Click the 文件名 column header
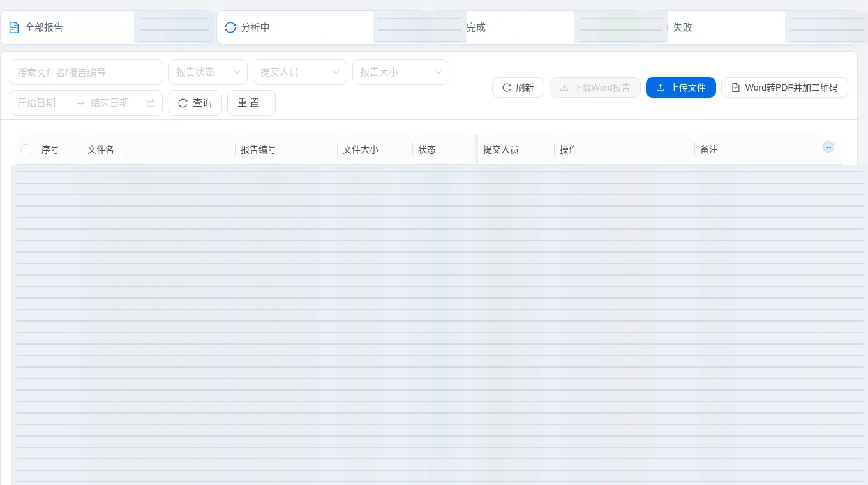Screen dimensions: 868x485 (158, 149)
